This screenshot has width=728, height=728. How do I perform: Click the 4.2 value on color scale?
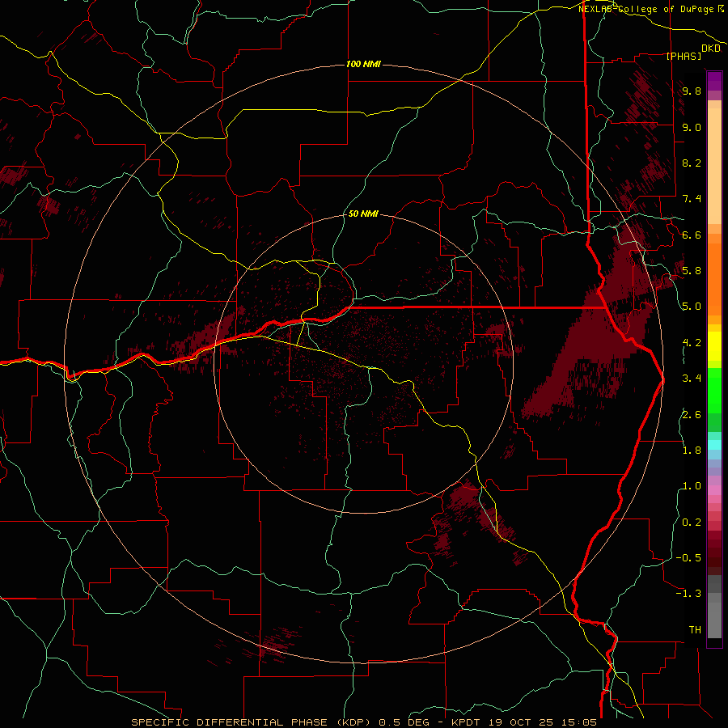[692, 342]
